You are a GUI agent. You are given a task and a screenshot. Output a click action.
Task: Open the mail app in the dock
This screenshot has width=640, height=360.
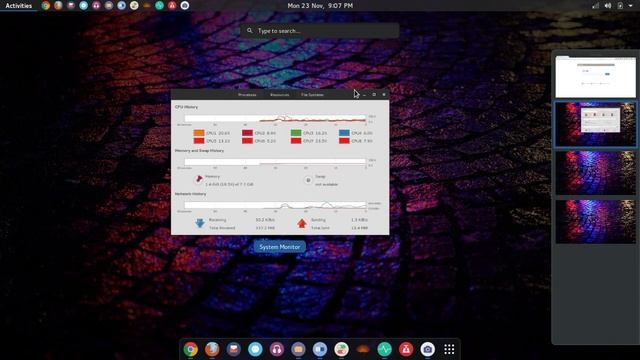pos(234,349)
